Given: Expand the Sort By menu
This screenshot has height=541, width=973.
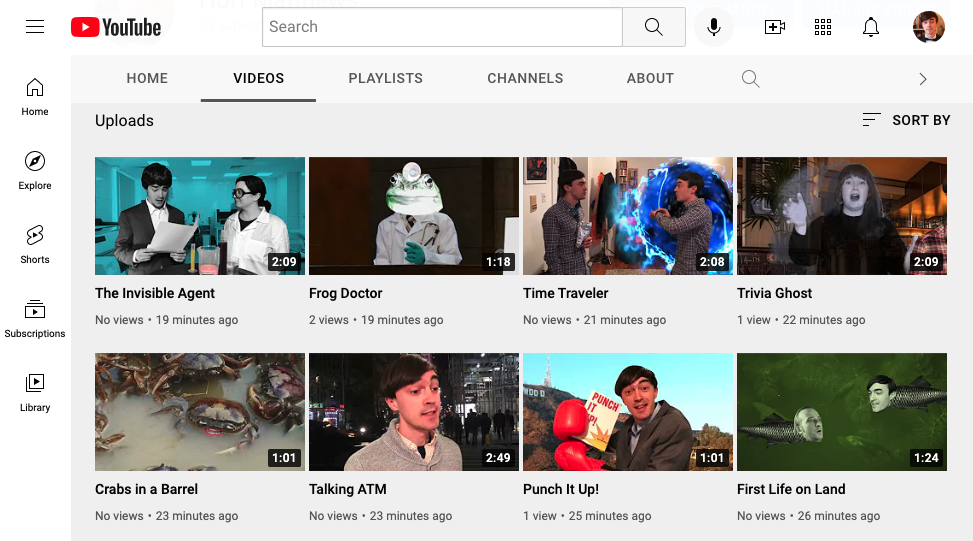Looking at the screenshot, I should click(x=906, y=120).
